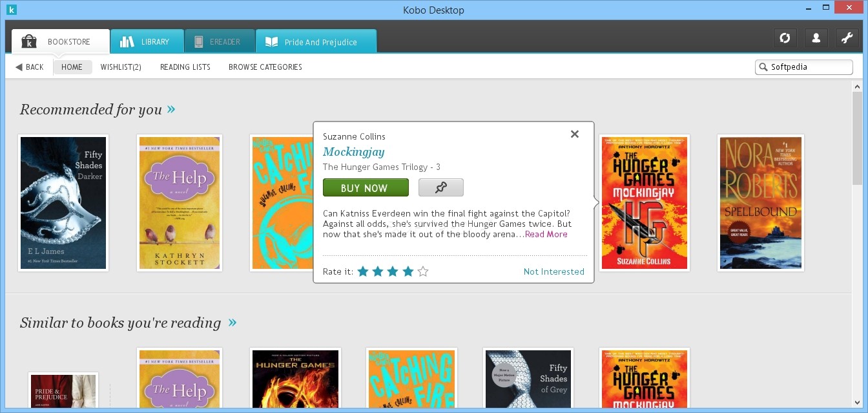Click the Not Interested link
The height and width of the screenshot is (413, 868).
(x=554, y=271)
